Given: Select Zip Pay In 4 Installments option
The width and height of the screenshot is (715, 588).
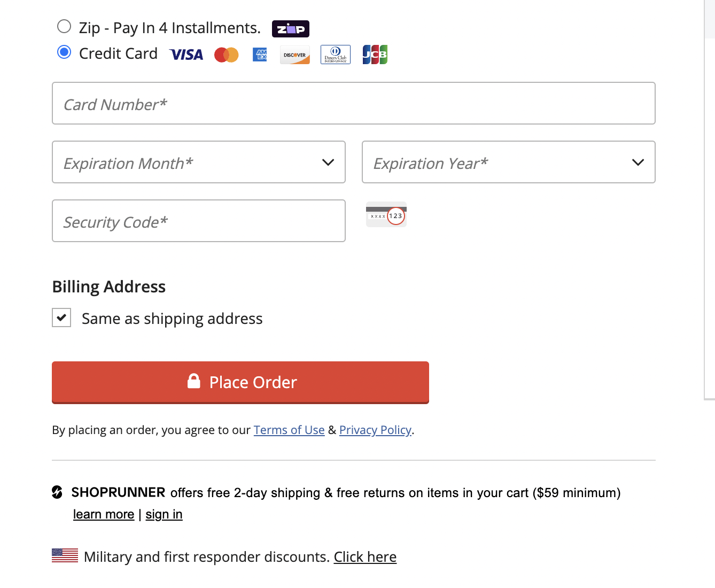Looking at the screenshot, I should (x=64, y=26).
